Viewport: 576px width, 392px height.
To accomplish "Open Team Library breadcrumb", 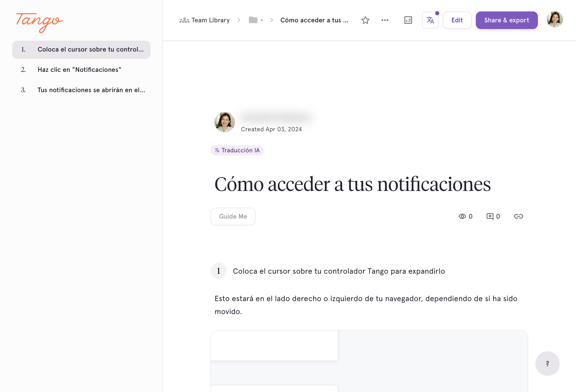I will pyautogui.click(x=205, y=20).
